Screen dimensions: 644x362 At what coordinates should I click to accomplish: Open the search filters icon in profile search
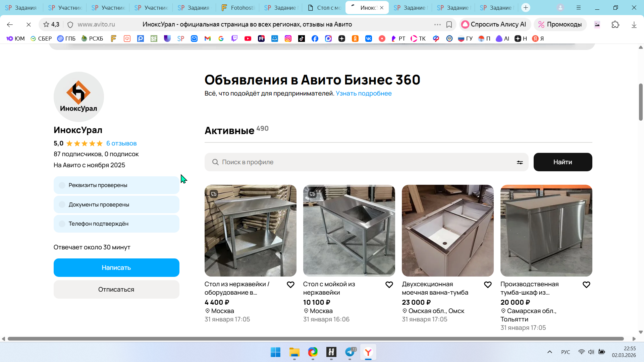coord(520,162)
